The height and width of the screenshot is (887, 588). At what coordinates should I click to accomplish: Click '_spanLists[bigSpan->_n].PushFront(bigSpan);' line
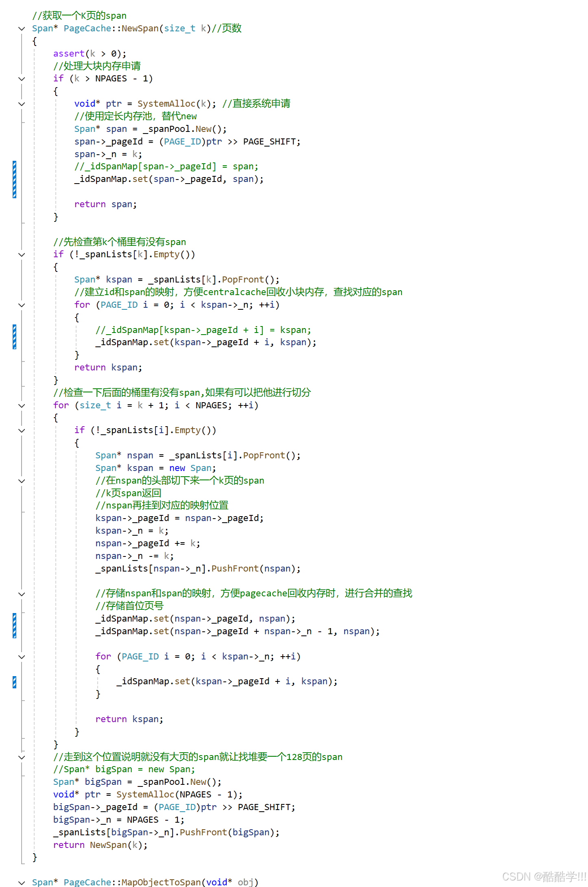[x=166, y=832]
